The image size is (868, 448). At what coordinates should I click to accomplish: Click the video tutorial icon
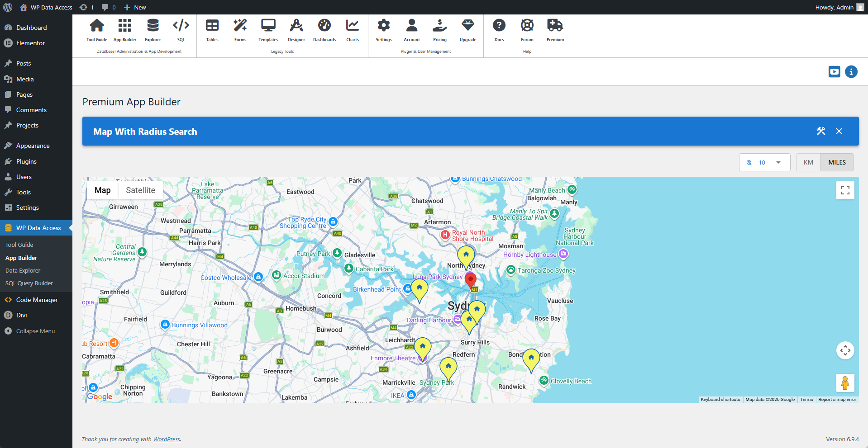[x=834, y=72]
